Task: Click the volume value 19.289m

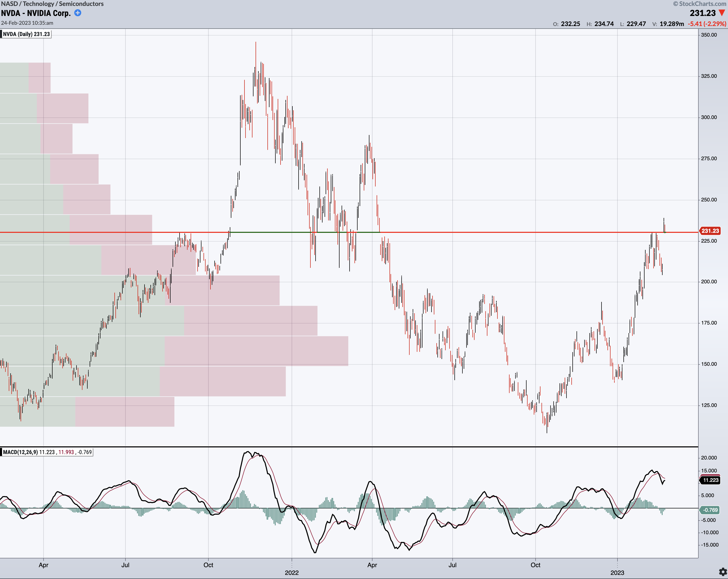Action: tap(672, 24)
